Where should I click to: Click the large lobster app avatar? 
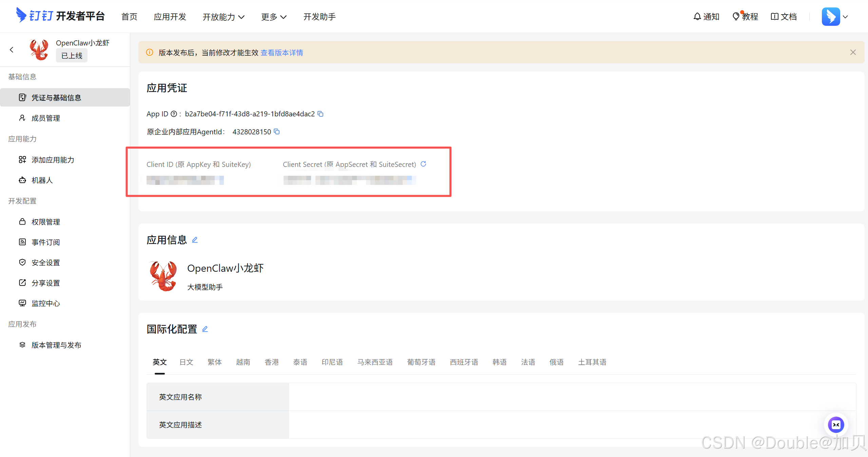163,276
